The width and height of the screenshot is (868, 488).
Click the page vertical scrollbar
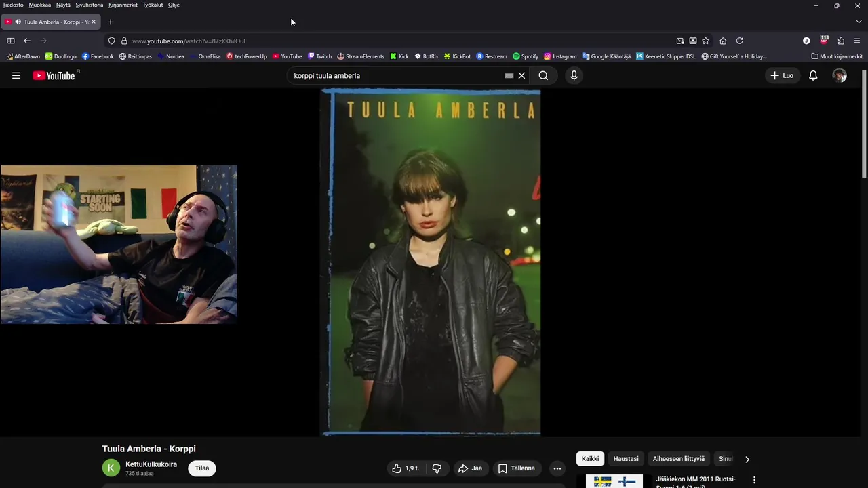point(864,123)
